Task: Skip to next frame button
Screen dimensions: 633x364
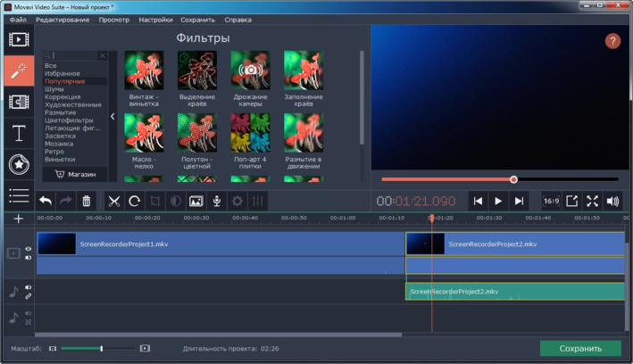Action: (519, 201)
